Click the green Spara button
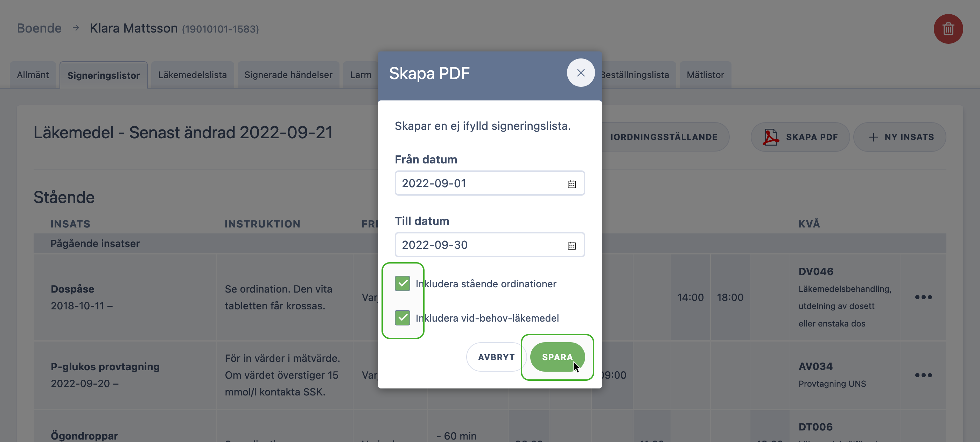Image resolution: width=980 pixels, height=442 pixels. click(x=557, y=357)
